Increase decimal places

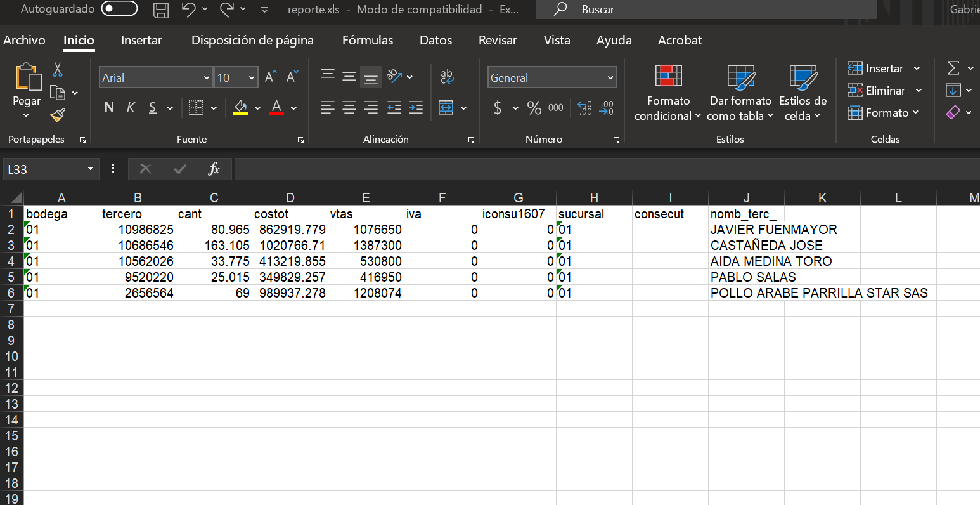pyautogui.click(x=585, y=108)
